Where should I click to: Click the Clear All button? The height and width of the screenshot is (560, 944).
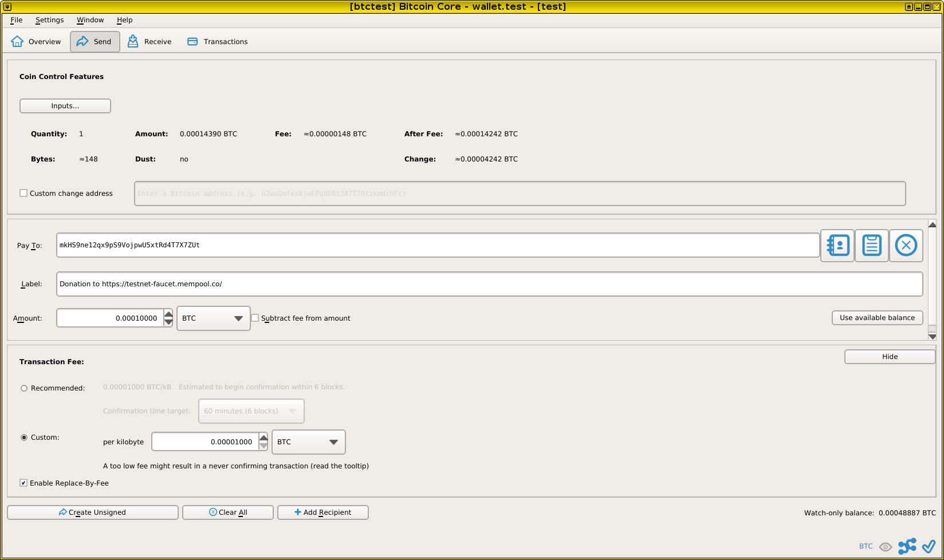(228, 512)
